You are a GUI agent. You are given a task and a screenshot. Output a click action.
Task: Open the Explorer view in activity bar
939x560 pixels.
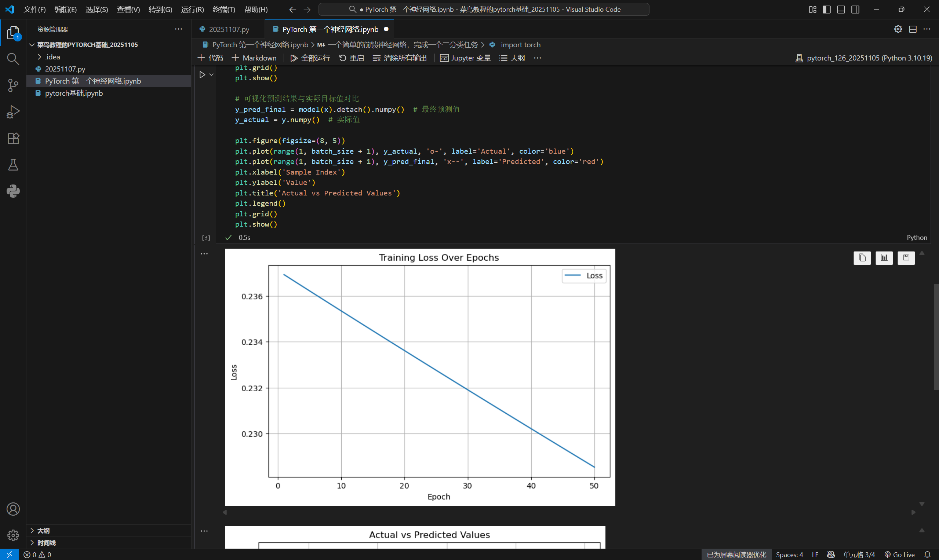(13, 33)
